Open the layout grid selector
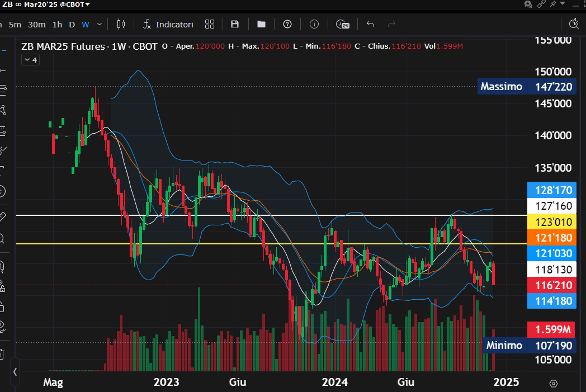Viewport: 586px width, 392px height. pos(210,24)
